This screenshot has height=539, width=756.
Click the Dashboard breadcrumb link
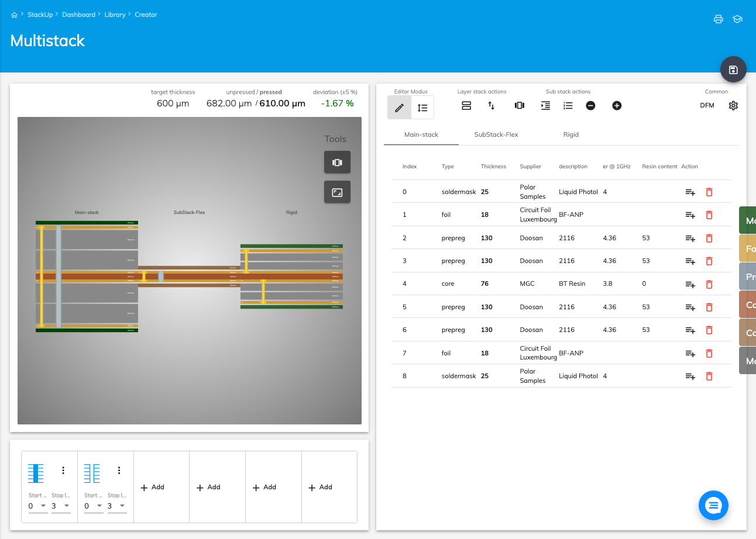click(x=78, y=15)
